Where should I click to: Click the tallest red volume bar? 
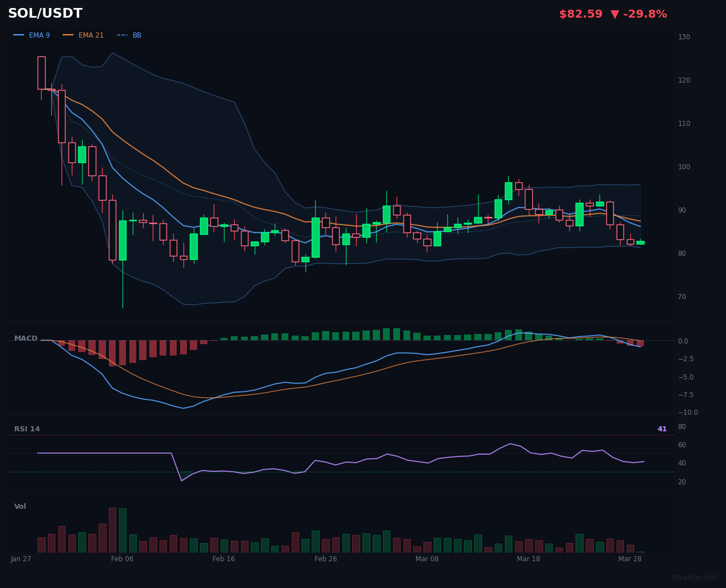(x=112, y=530)
